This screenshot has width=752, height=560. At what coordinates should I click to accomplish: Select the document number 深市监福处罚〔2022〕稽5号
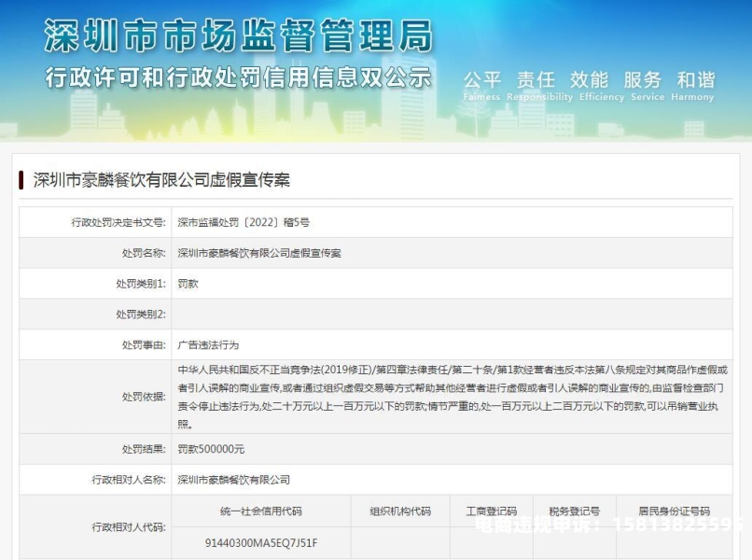point(244,222)
